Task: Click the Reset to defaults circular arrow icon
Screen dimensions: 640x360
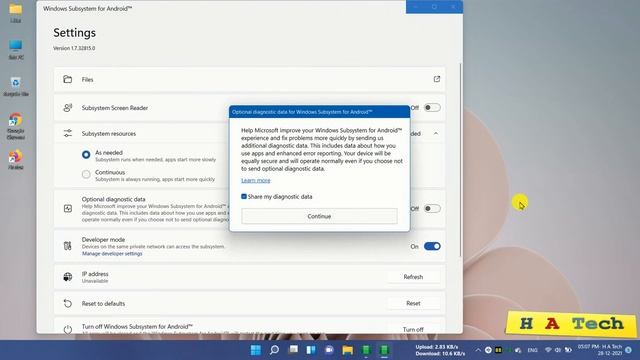Action: coord(68,303)
